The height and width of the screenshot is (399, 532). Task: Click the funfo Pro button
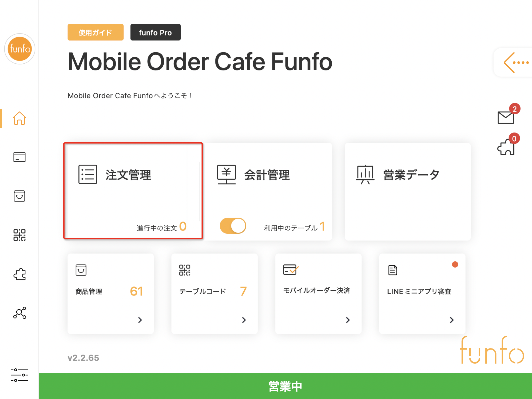(x=155, y=32)
